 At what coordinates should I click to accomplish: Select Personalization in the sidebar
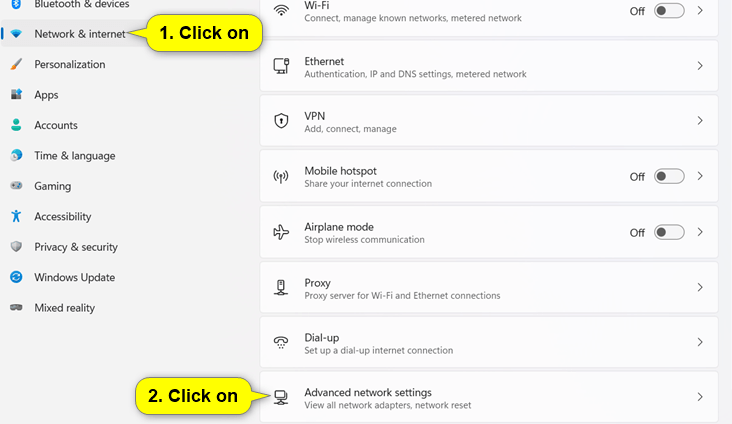click(x=69, y=64)
